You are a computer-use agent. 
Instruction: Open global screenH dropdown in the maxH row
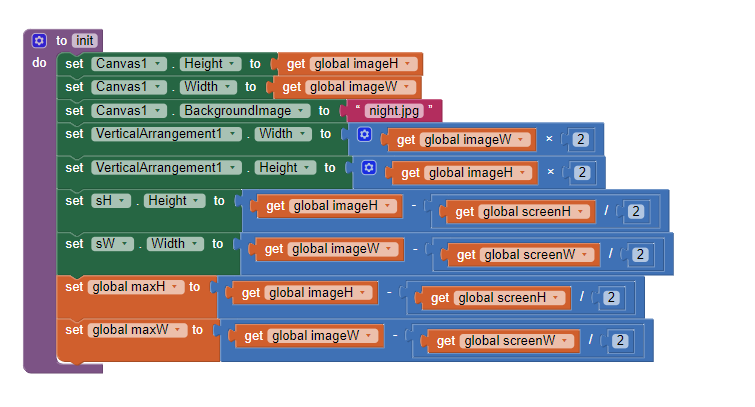click(509, 298)
